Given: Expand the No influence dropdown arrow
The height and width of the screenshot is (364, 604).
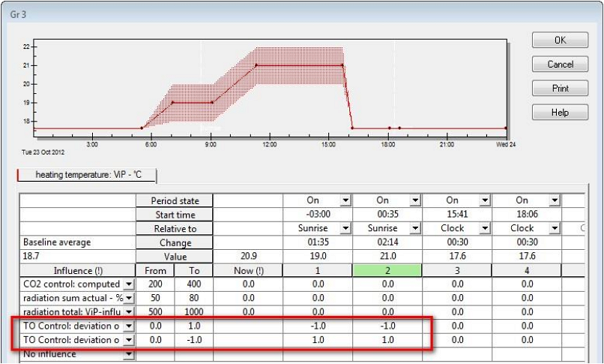Looking at the screenshot, I should [129, 354].
